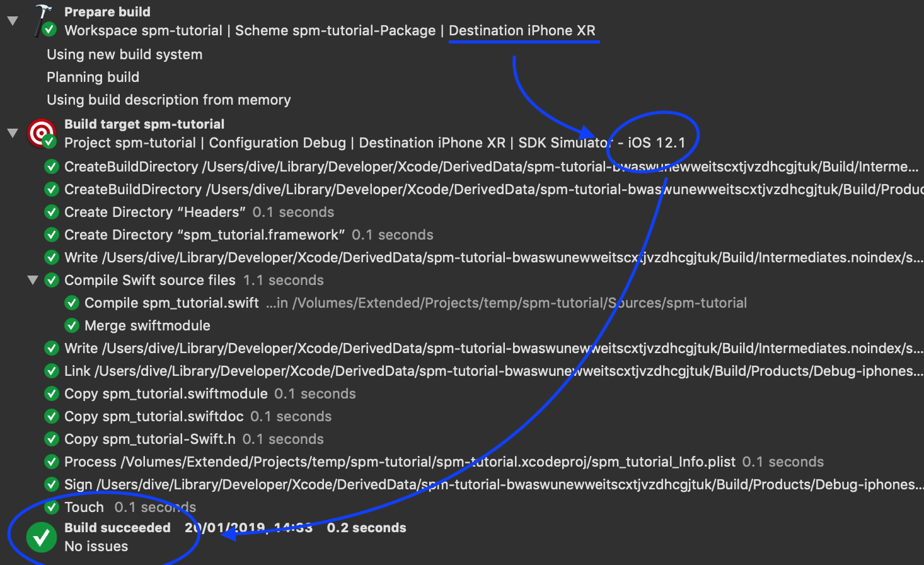
Task: Select the Process spm_tutorial_Info.plist step
Action: pos(444,462)
